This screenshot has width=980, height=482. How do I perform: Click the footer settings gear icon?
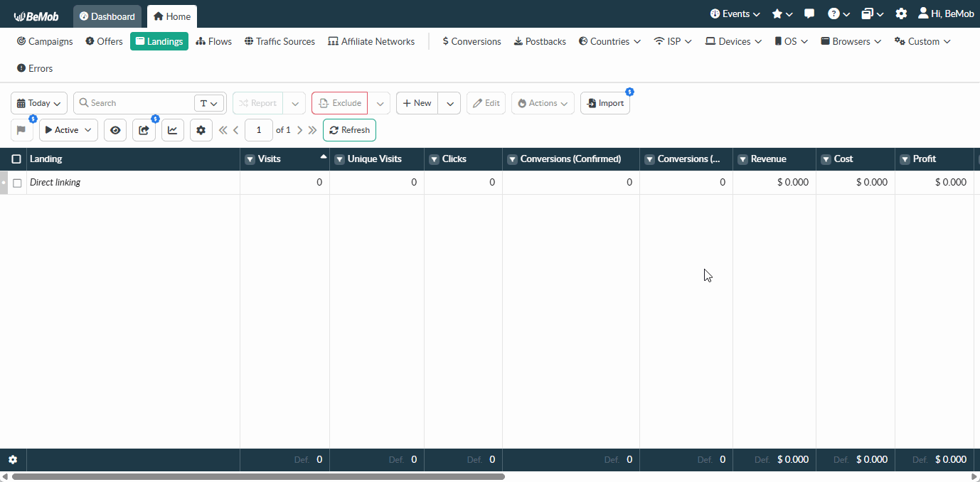[x=13, y=460]
